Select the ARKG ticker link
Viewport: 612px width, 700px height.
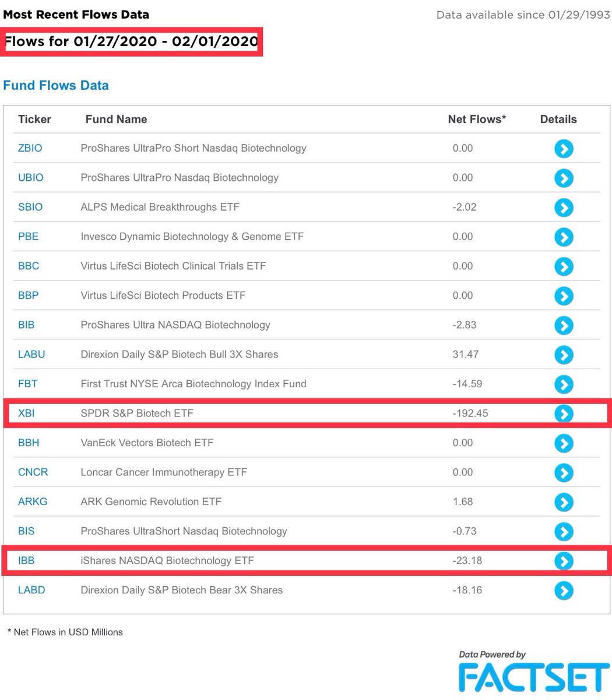33,502
